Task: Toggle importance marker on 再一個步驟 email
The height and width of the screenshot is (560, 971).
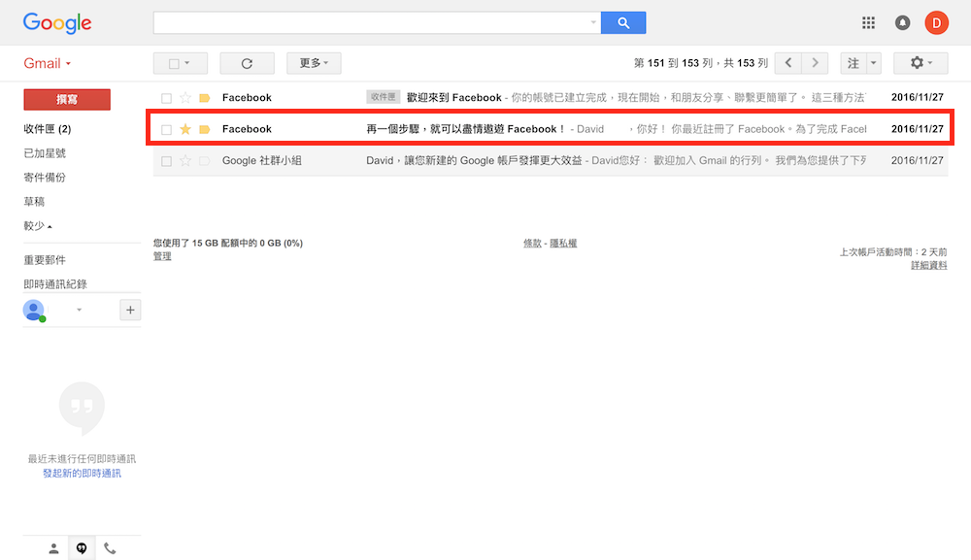Action: point(204,129)
